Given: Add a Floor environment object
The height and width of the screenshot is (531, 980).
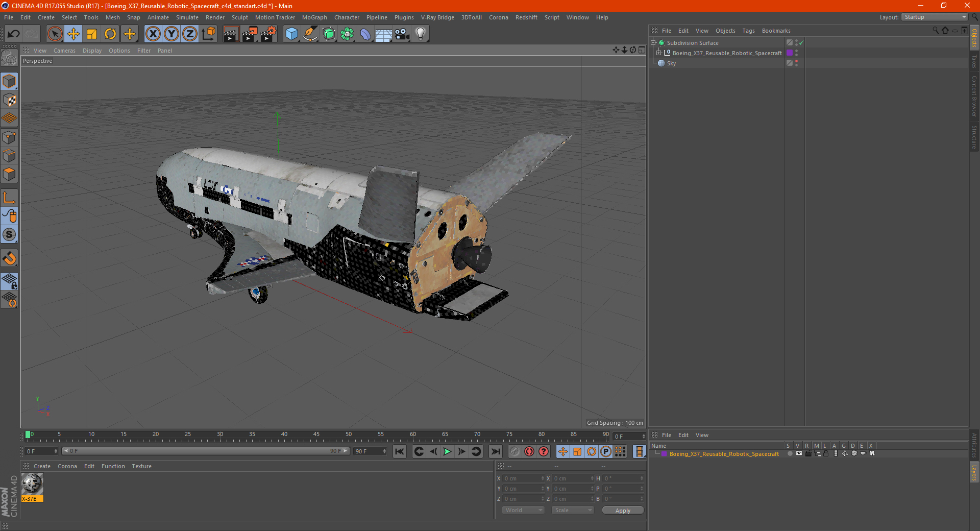Looking at the screenshot, I should coord(384,34).
